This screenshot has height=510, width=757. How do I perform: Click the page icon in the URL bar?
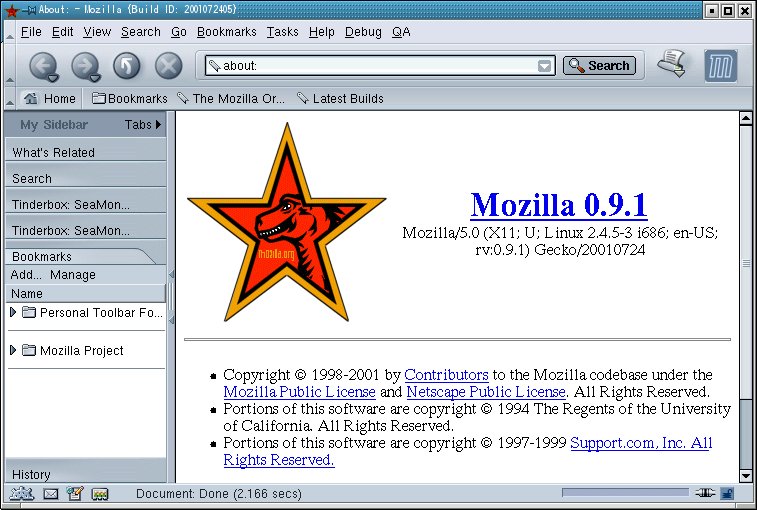(x=214, y=65)
